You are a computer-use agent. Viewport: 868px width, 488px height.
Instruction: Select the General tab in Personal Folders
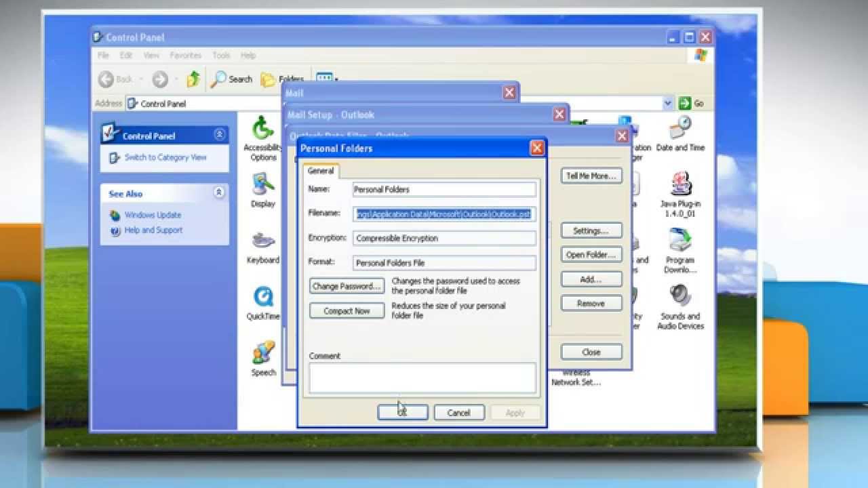321,171
